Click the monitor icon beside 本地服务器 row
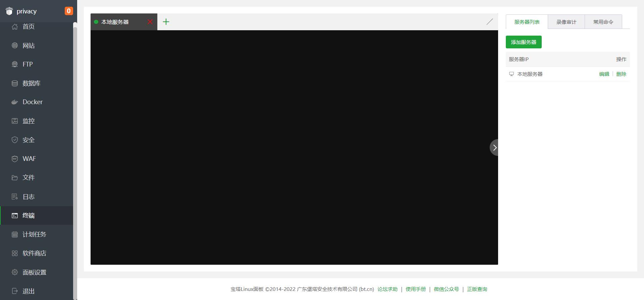This screenshot has height=300, width=644. click(512, 74)
